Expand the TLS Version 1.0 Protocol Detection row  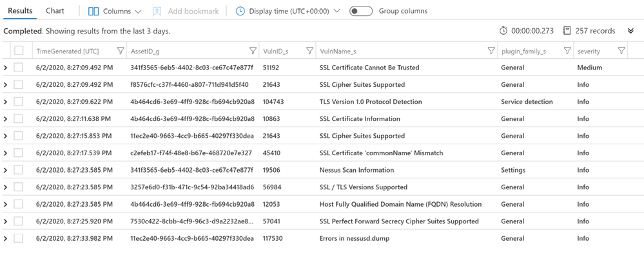pos(5,102)
